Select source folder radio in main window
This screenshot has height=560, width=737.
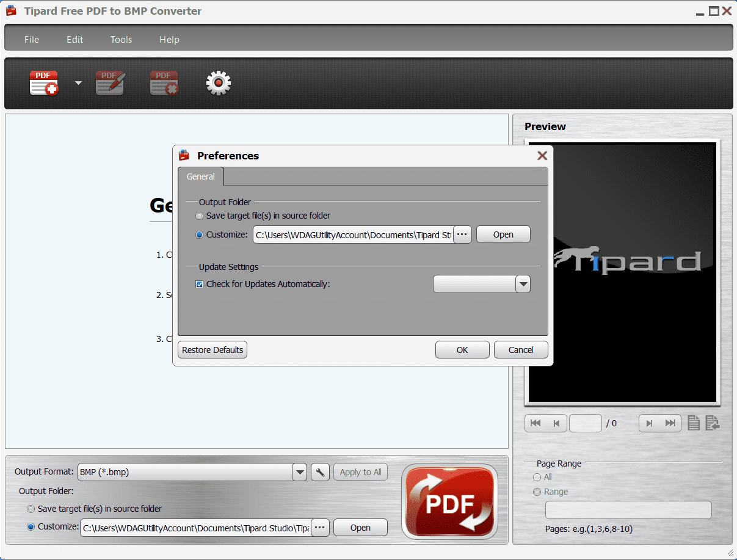click(31, 509)
